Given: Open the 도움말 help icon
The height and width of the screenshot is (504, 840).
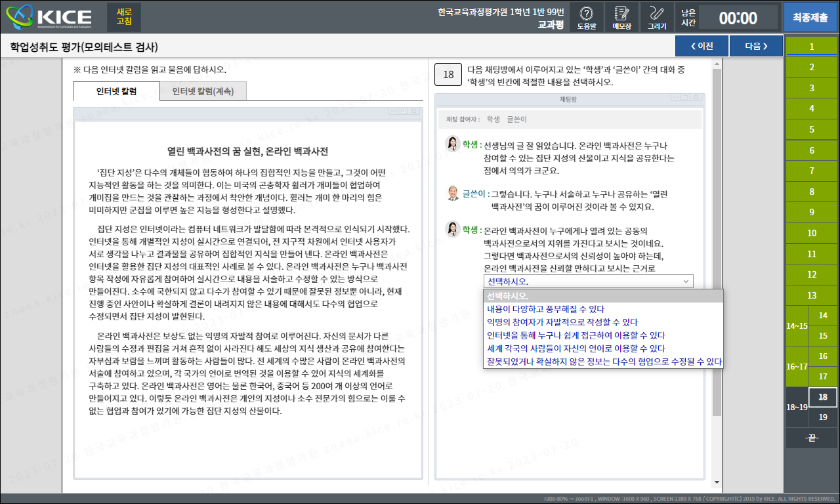Looking at the screenshot, I should point(587,17).
